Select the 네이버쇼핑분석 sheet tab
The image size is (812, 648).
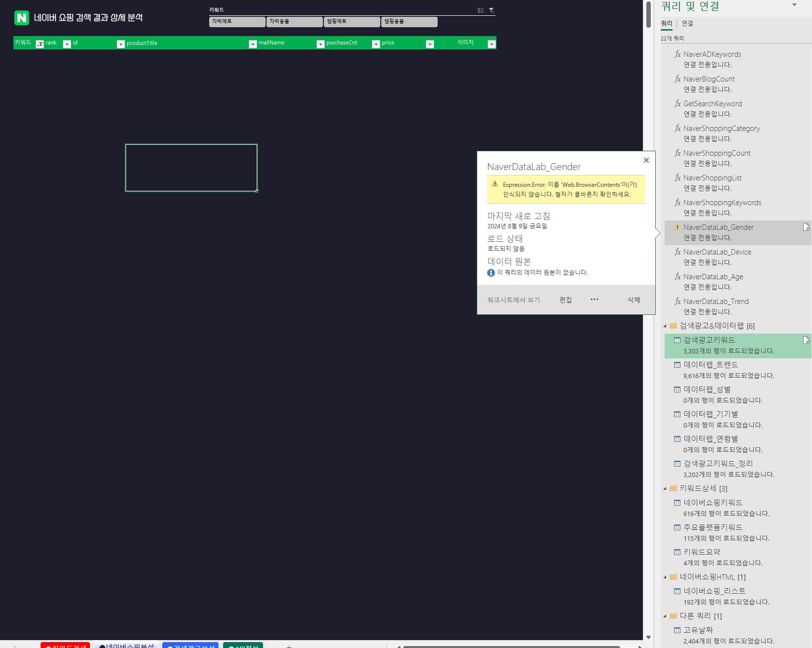coord(127,646)
